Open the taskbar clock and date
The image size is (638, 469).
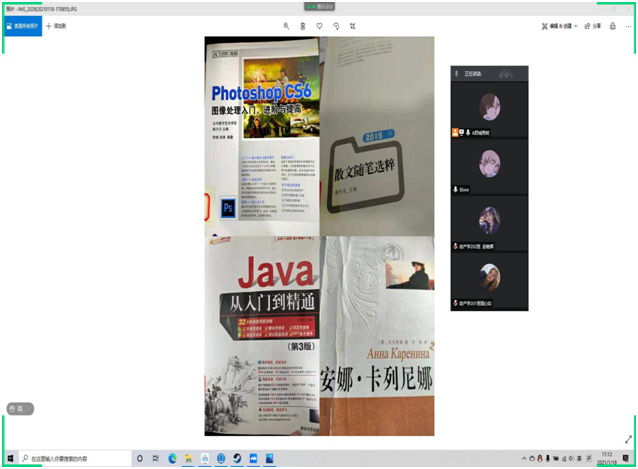coord(607,458)
